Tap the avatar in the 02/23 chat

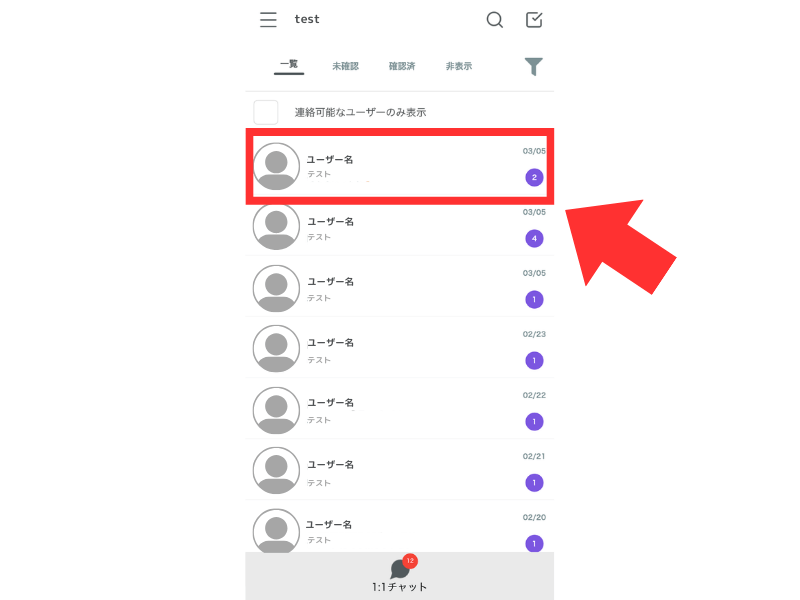coord(277,348)
